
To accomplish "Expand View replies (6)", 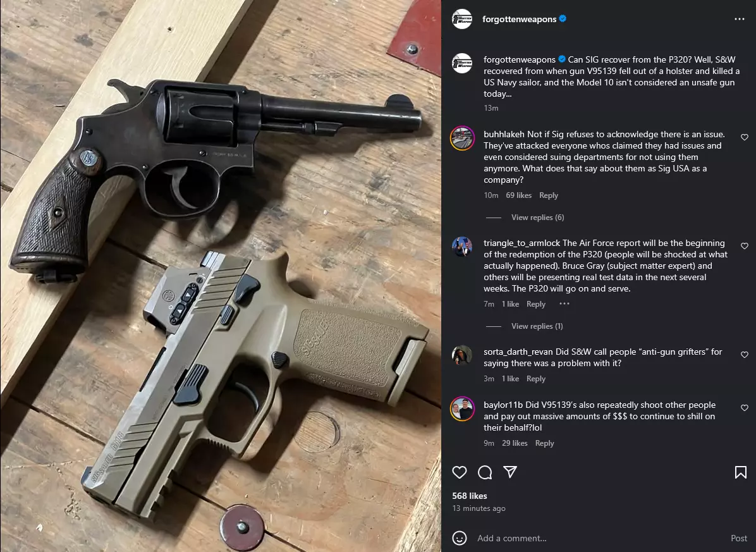I will (537, 218).
